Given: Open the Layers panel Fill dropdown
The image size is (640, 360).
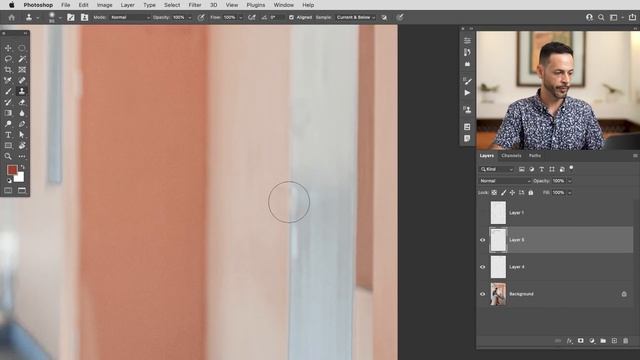Looking at the screenshot, I should (570, 192).
